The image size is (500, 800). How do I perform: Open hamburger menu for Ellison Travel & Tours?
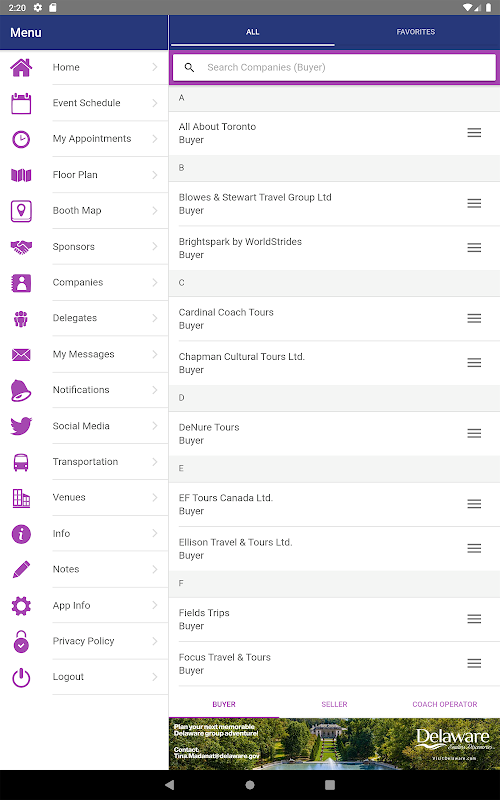tap(474, 548)
